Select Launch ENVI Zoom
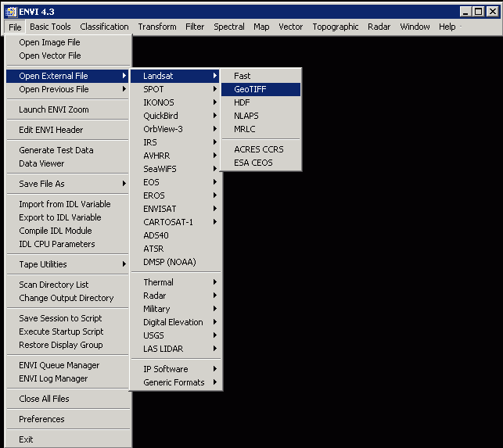The height and width of the screenshot is (448, 503). pos(68,109)
